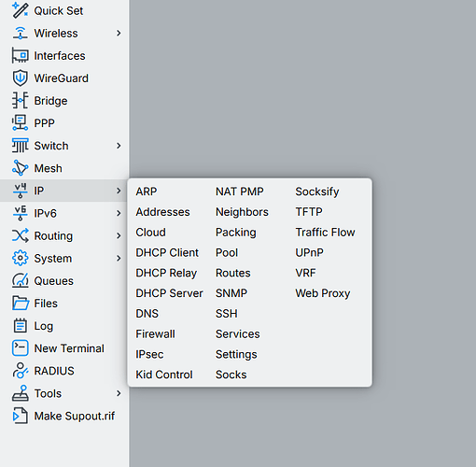
Task: Open Neighbors from IP submenu
Action: pos(242,212)
